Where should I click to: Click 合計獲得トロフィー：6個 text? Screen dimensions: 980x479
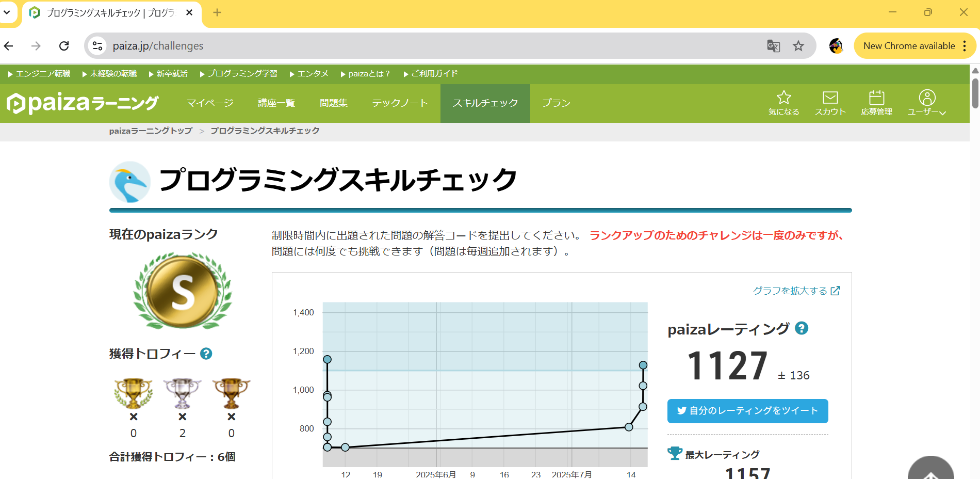click(x=172, y=457)
